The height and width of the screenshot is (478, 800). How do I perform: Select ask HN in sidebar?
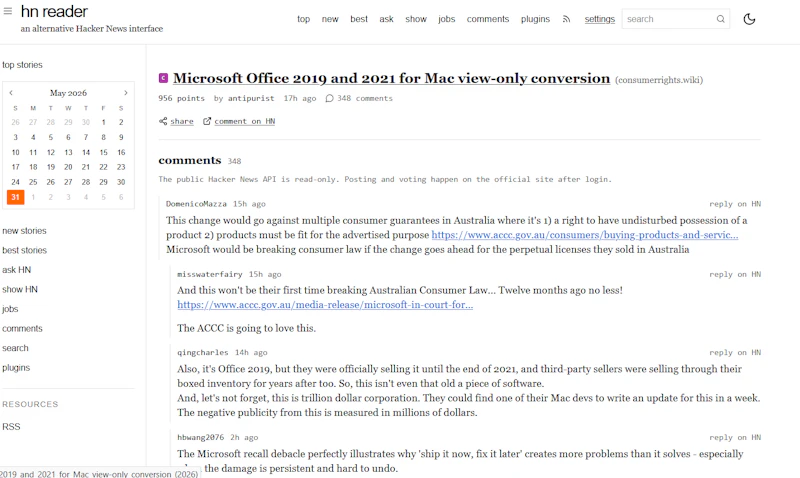click(16, 270)
